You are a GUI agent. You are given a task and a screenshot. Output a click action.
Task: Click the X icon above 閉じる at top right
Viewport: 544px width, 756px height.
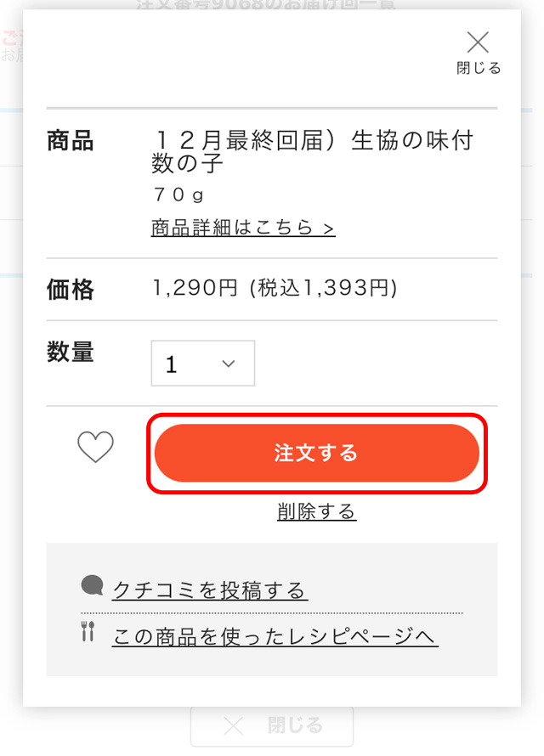pos(478,42)
